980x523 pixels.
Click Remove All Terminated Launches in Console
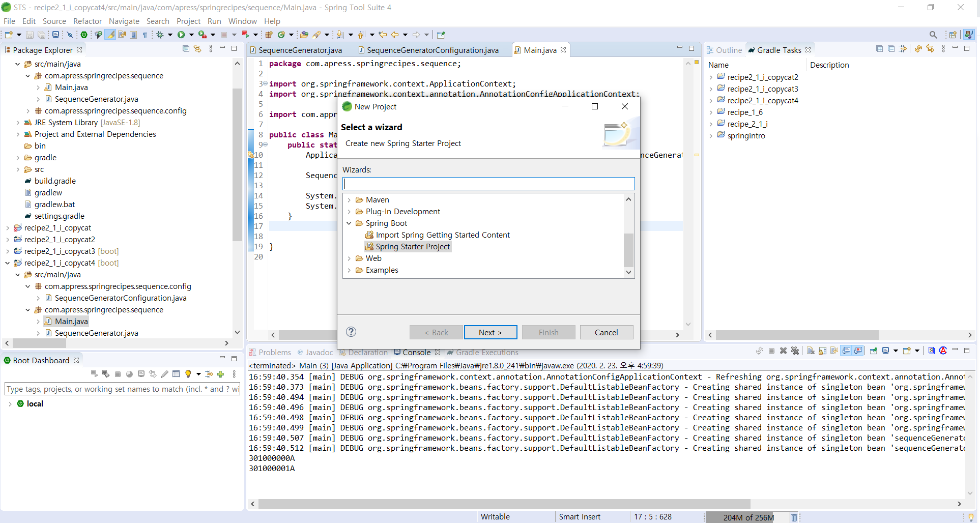pyautogui.click(x=795, y=351)
